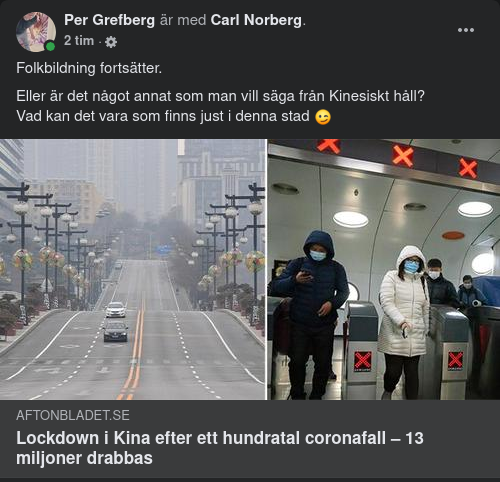Click the man in the navy hooded jacket
This screenshot has height=482, width=500.
(309, 313)
